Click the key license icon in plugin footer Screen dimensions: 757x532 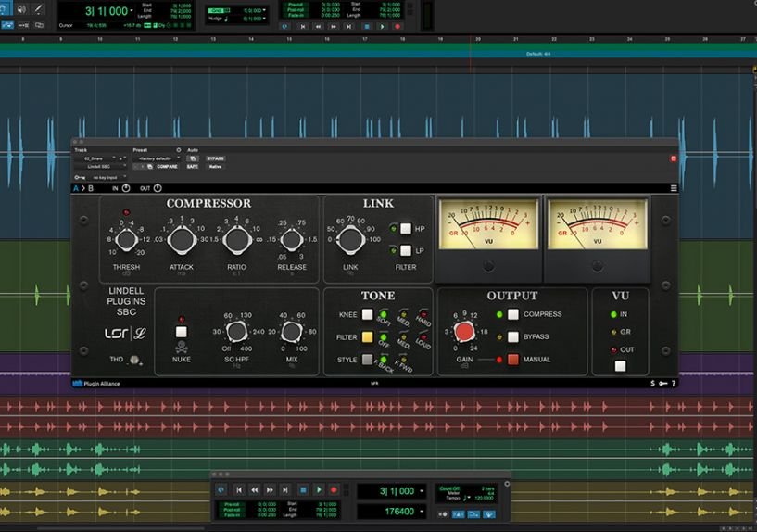662,383
